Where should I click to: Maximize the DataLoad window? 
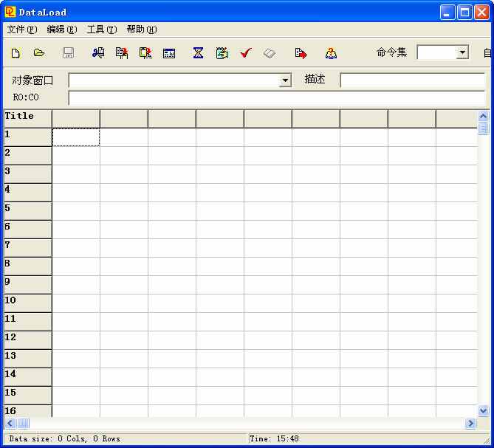coord(464,13)
